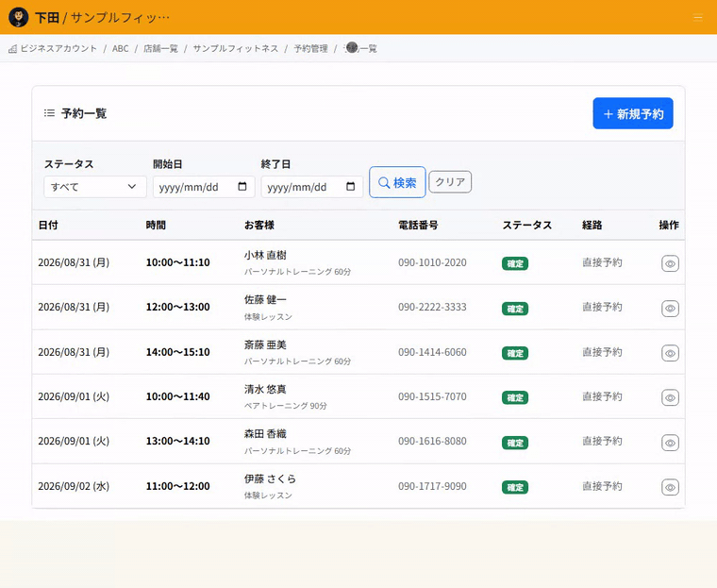
Task: Click time slot 12:00〜13:00
Action: 178,307
